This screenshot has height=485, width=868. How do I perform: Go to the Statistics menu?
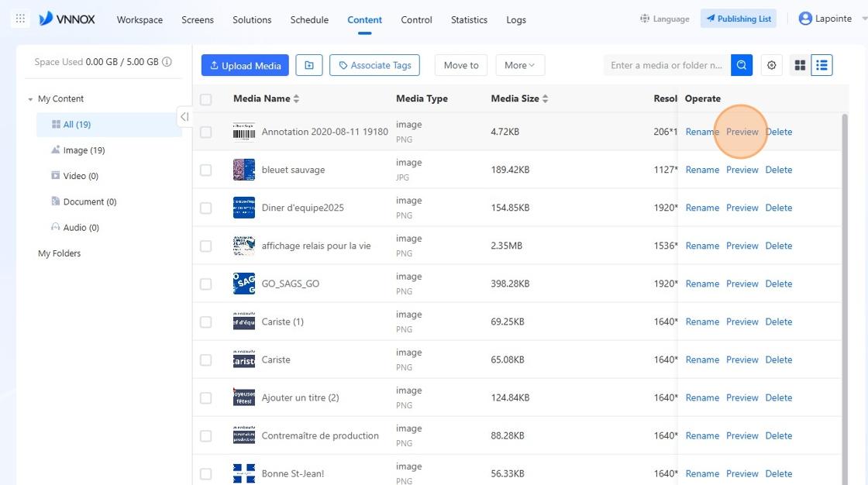(469, 19)
